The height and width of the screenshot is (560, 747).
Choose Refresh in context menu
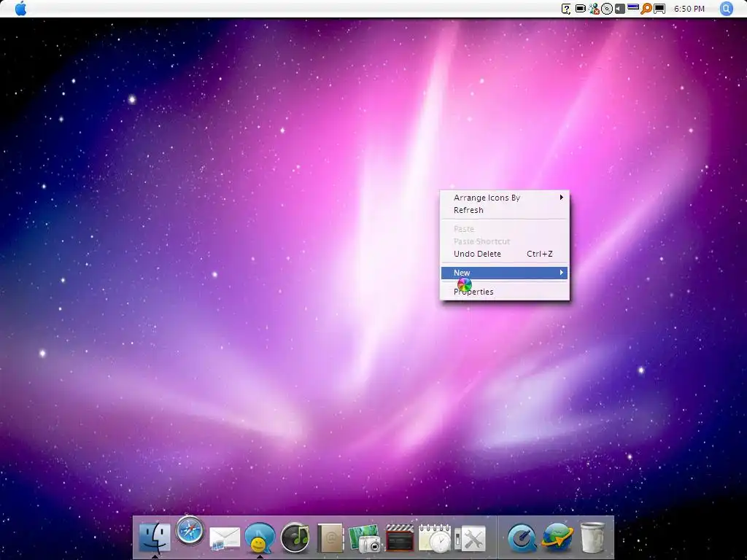point(504,210)
